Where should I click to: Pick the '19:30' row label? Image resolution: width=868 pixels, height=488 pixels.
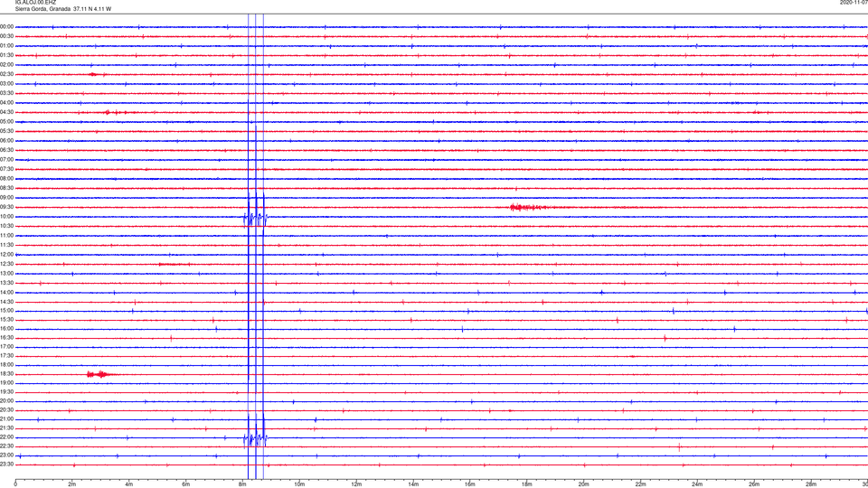coord(6,391)
